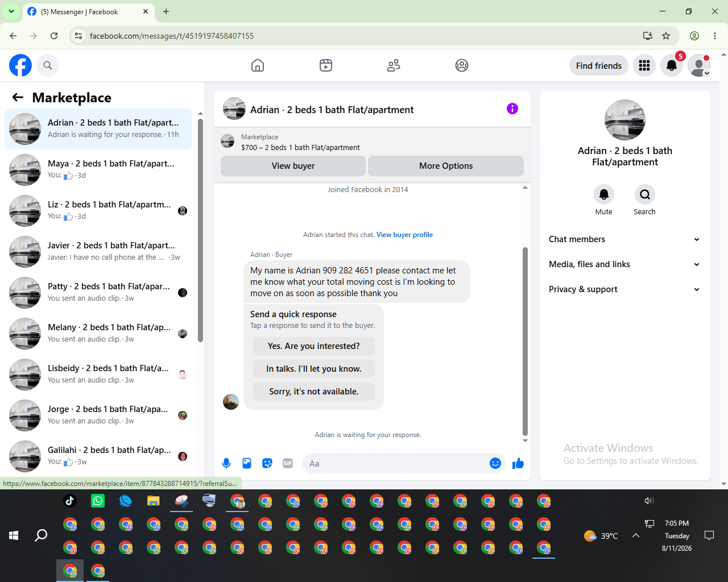Search in conversation from right panel

645,194
